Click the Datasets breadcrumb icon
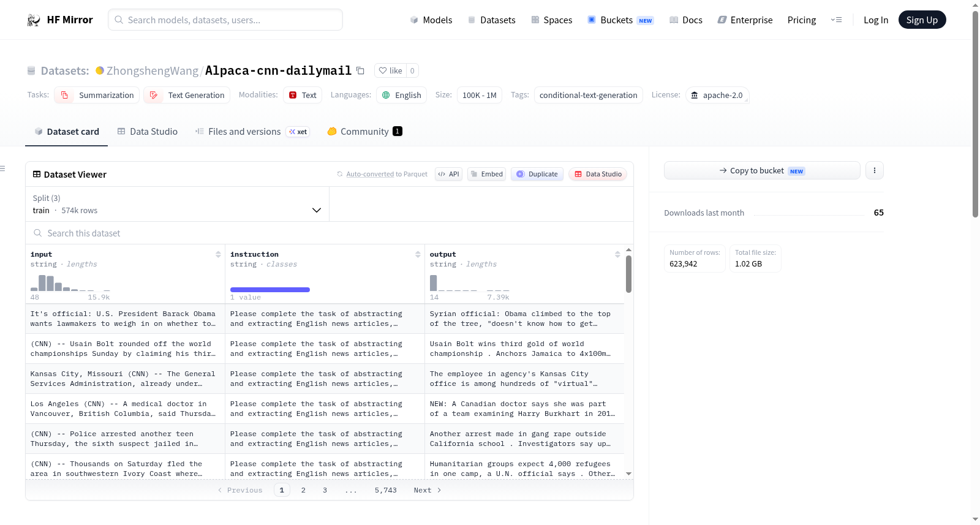The width and height of the screenshot is (980, 525). coord(31,71)
